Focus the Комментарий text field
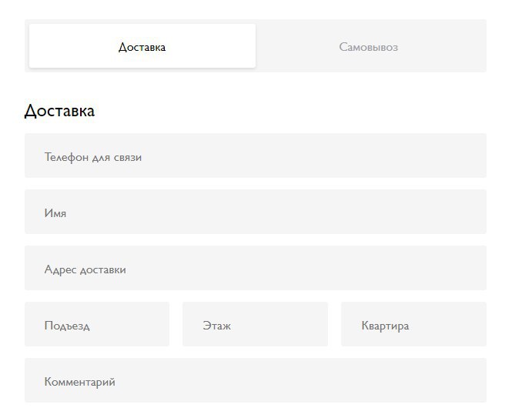Image resolution: width=532 pixels, height=418 pixels. coord(256,380)
